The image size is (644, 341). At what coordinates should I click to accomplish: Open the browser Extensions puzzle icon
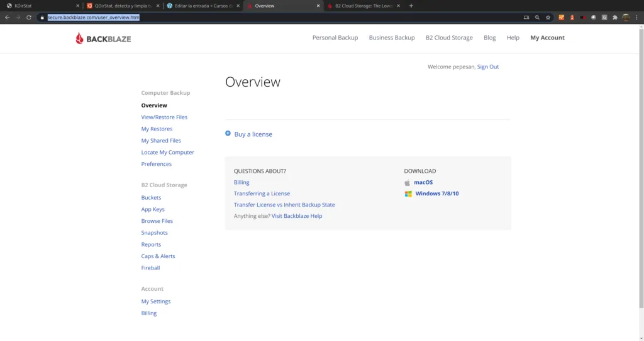pyautogui.click(x=614, y=18)
